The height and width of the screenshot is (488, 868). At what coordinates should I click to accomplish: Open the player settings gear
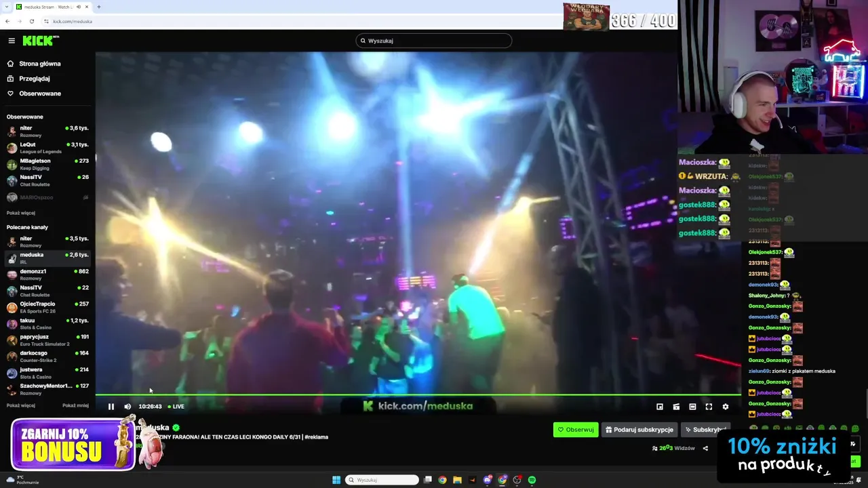(725, 407)
